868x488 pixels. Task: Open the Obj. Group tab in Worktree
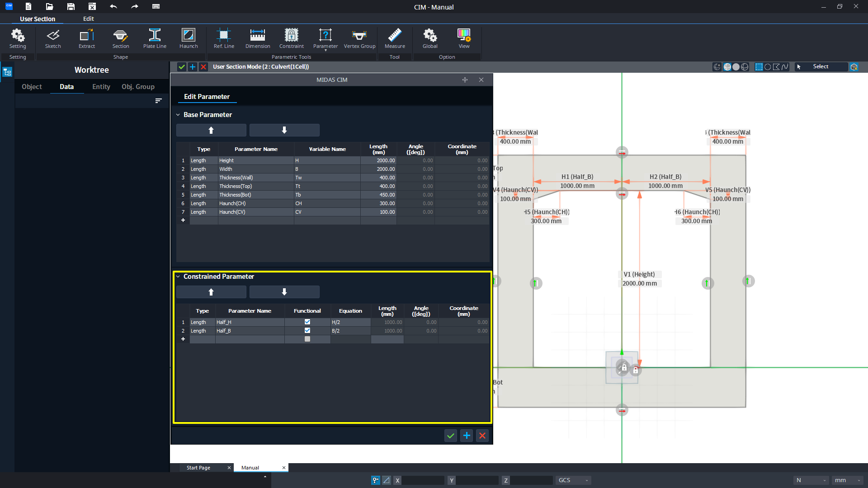pyautogui.click(x=138, y=87)
